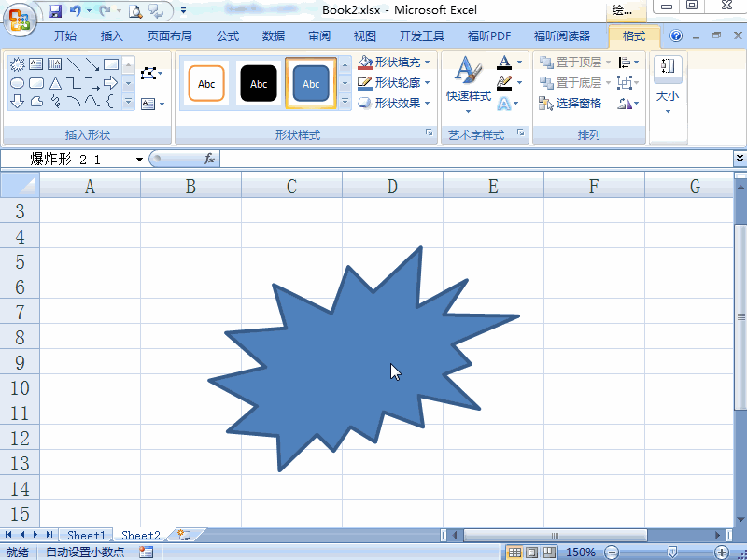This screenshot has width=747, height=560.
Task: Open the 形状效果 (Shape Effects) tool
Action: pos(398,103)
